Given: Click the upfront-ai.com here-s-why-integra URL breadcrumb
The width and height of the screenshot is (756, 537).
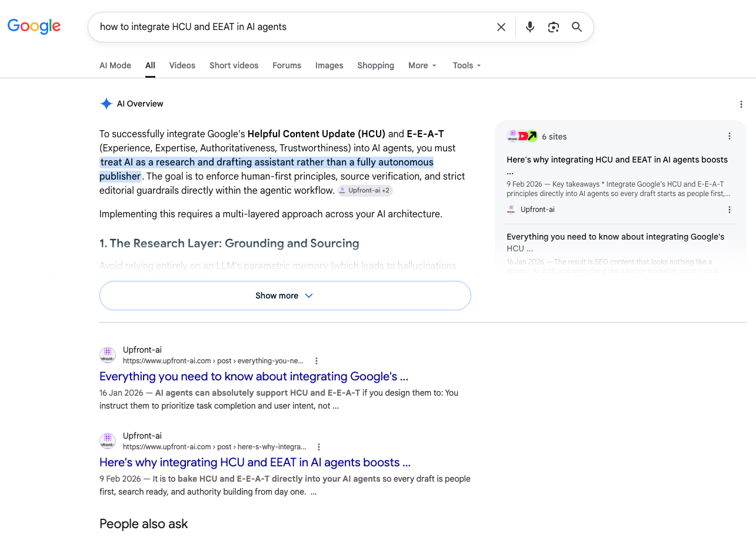Looking at the screenshot, I should pos(214,447).
